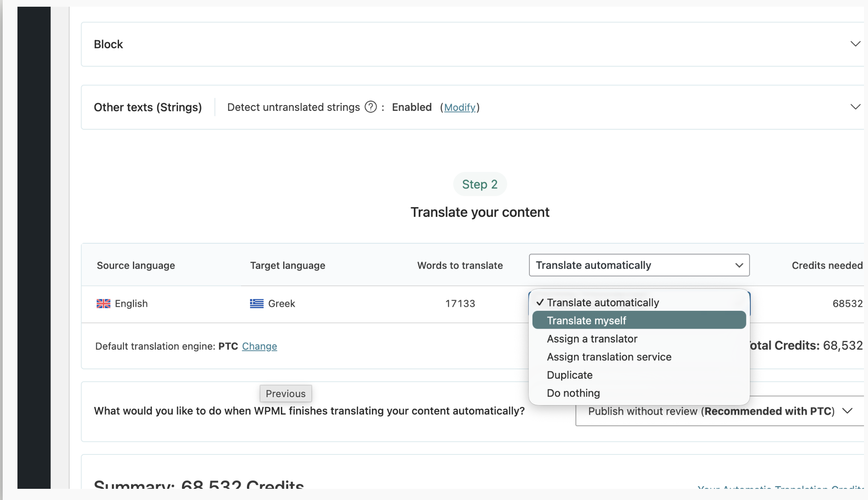Viewport: 868px width, 500px height.
Task: Click the English UK flag icon
Action: click(x=103, y=304)
